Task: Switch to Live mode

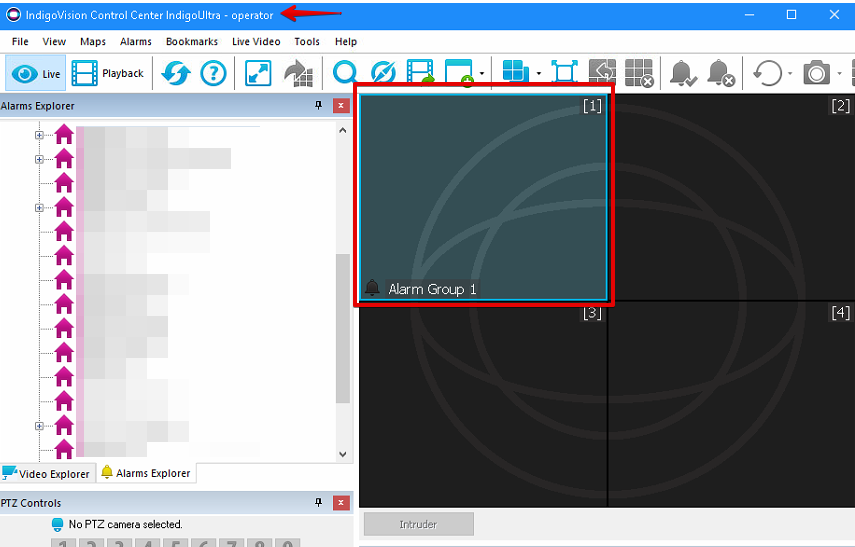Action: 35,73
